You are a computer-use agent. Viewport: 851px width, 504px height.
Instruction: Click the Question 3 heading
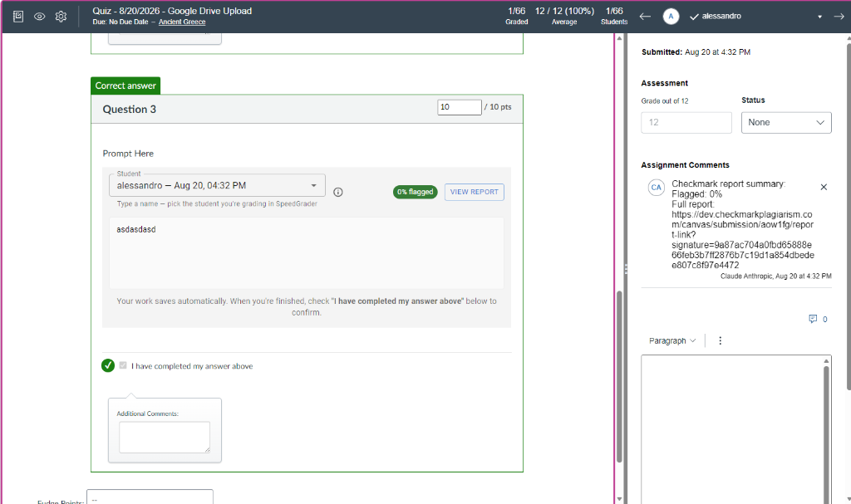click(x=129, y=110)
